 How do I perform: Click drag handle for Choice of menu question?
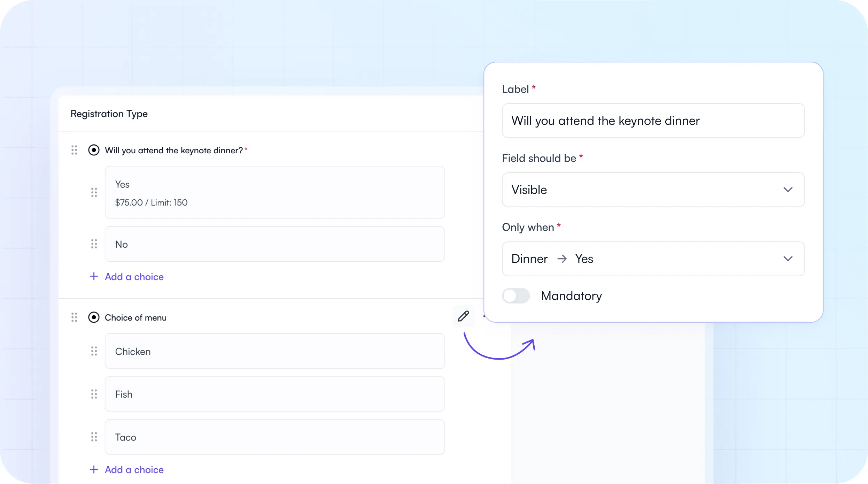[x=74, y=317]
